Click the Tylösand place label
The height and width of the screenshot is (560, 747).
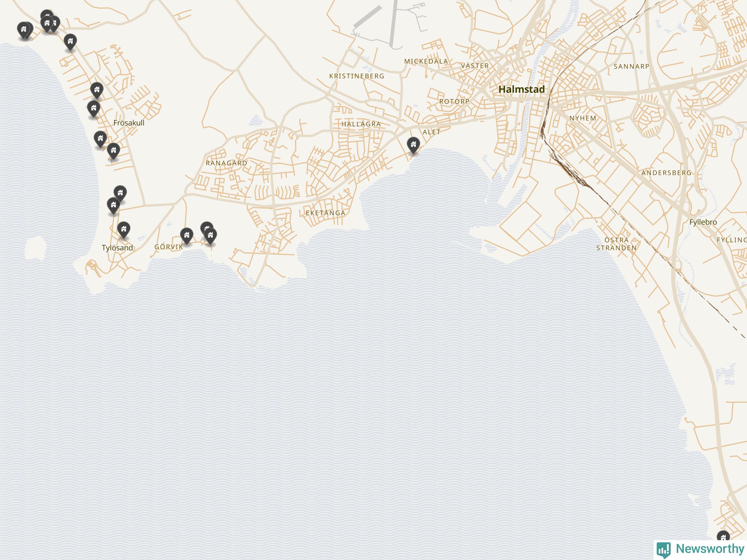(117, 248)
